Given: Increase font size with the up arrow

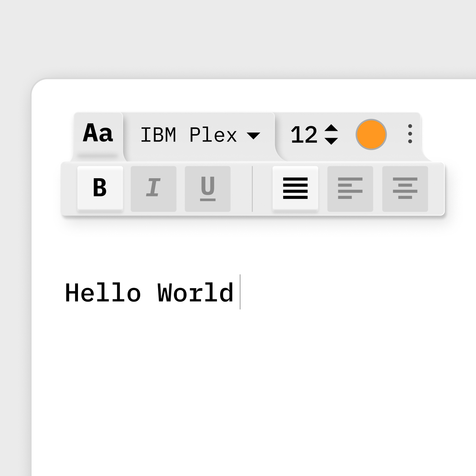Looking at the screenshot, I should (x=331, y=128).
